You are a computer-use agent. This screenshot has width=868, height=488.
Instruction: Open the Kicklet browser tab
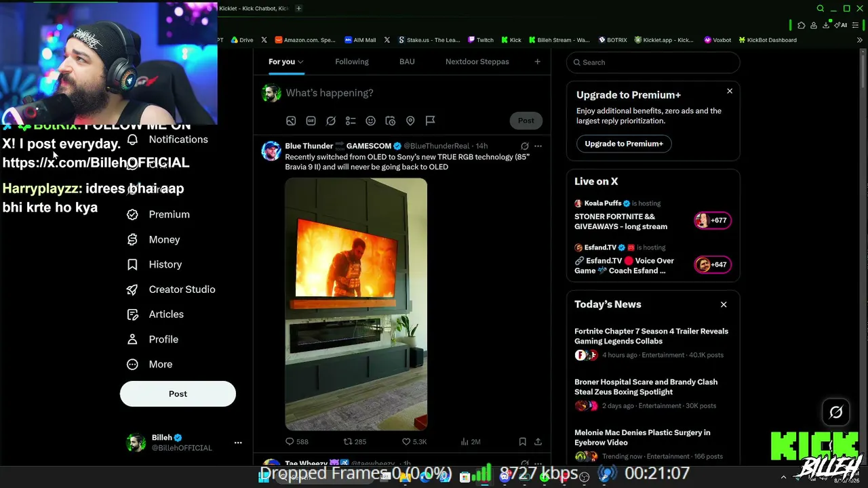pyautogui.click(x=254, y=8)
